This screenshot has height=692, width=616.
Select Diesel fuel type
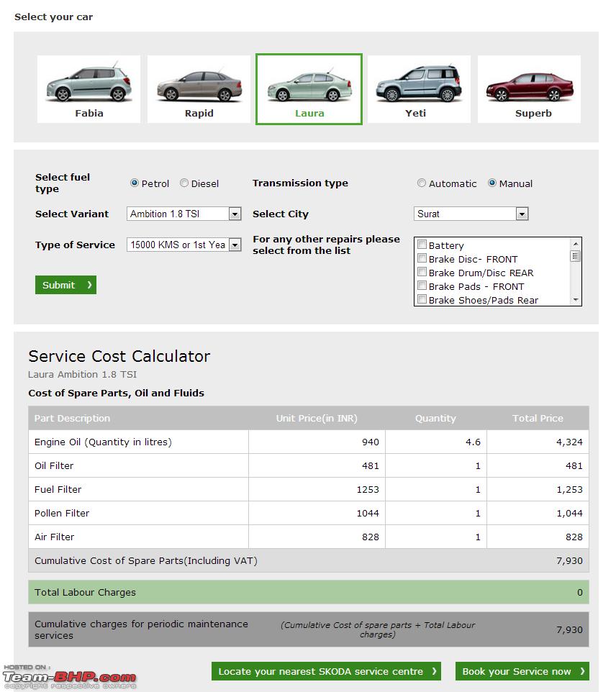coord(184,183)
